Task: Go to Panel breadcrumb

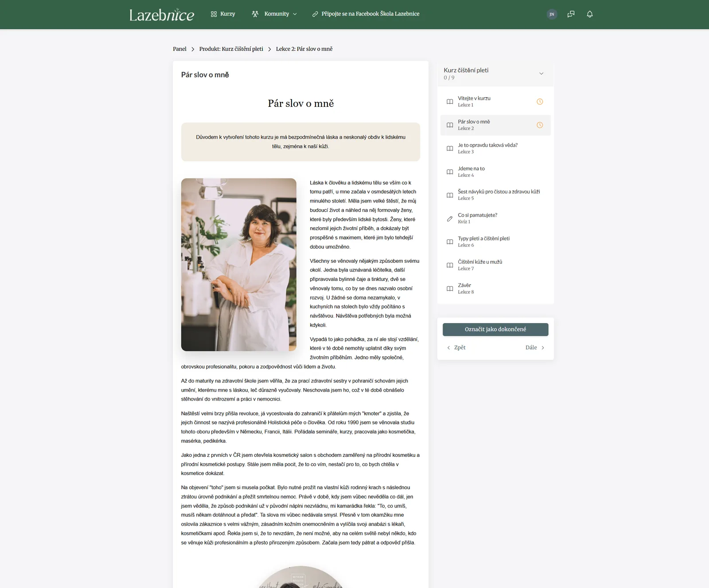Action: (x=179, y=49)
